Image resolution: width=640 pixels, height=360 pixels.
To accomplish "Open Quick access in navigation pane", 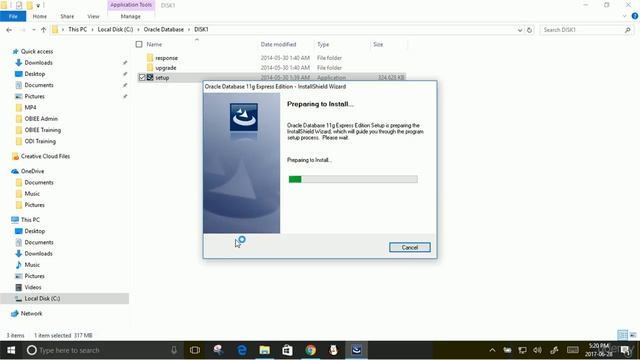I will [x=37, y=51].
